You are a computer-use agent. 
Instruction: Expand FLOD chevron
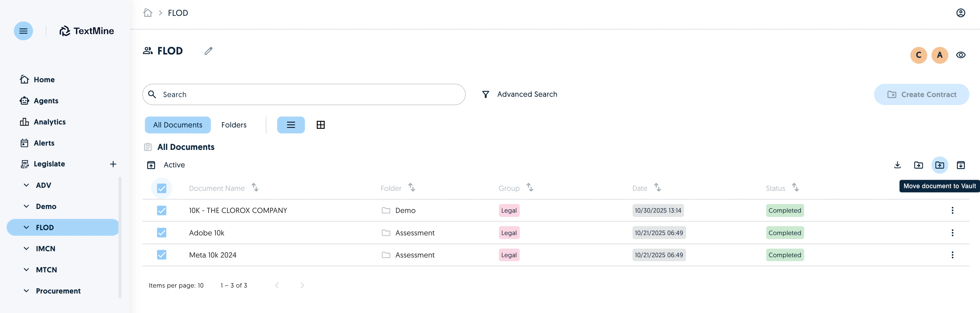26,227
